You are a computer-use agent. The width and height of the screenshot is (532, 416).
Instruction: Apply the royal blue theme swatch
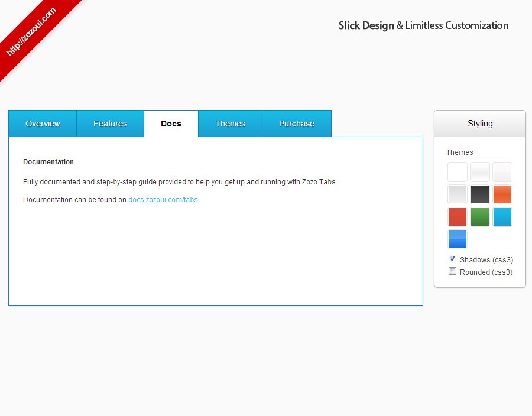458,239
